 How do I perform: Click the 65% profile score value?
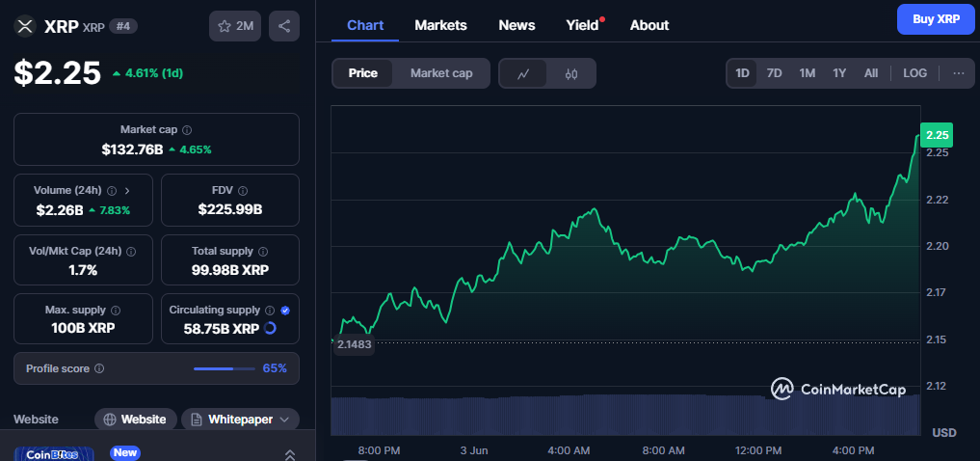point(275,368)
